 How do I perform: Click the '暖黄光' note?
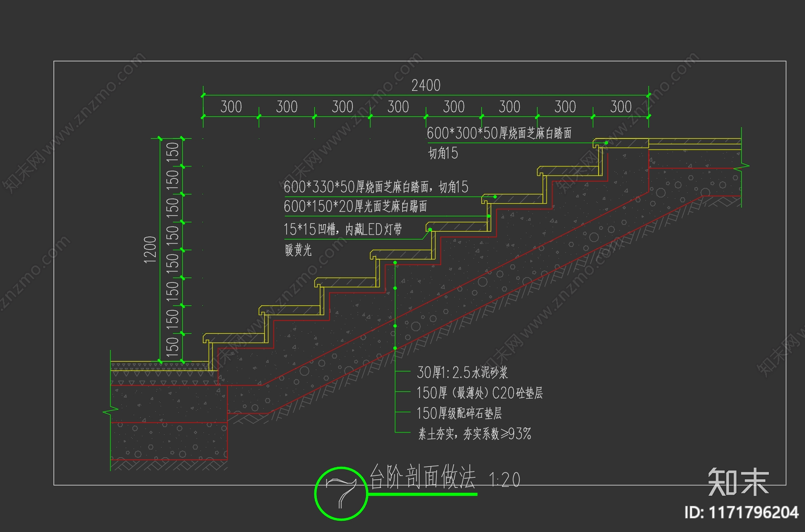[298, 249]
